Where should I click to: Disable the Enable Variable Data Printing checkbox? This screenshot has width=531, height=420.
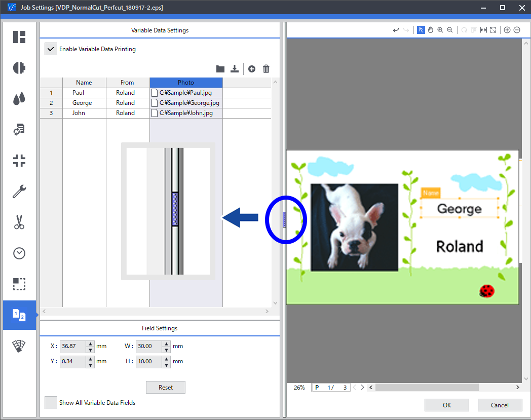point(51,49)
